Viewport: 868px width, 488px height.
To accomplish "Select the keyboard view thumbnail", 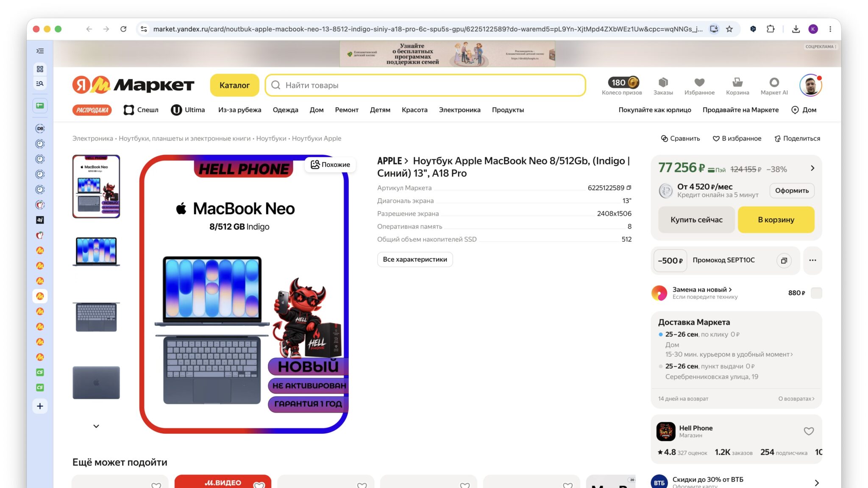I will pyautogui.click(x=96, y=317).
